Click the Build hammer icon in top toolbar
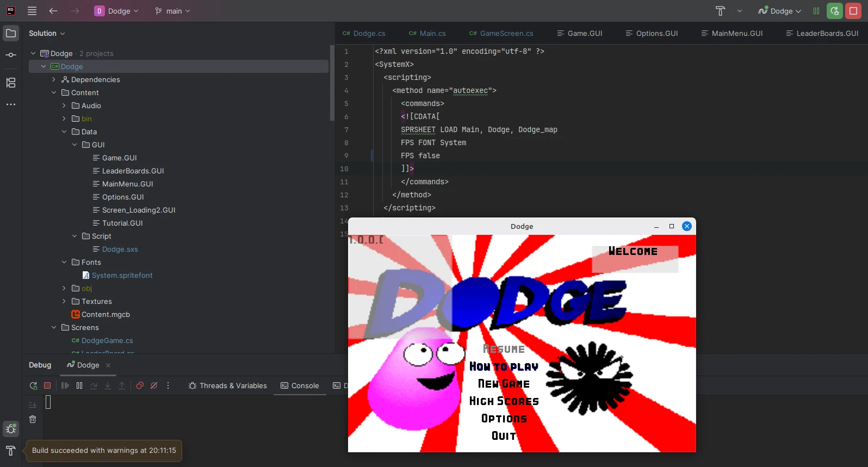 click(720, 11)
